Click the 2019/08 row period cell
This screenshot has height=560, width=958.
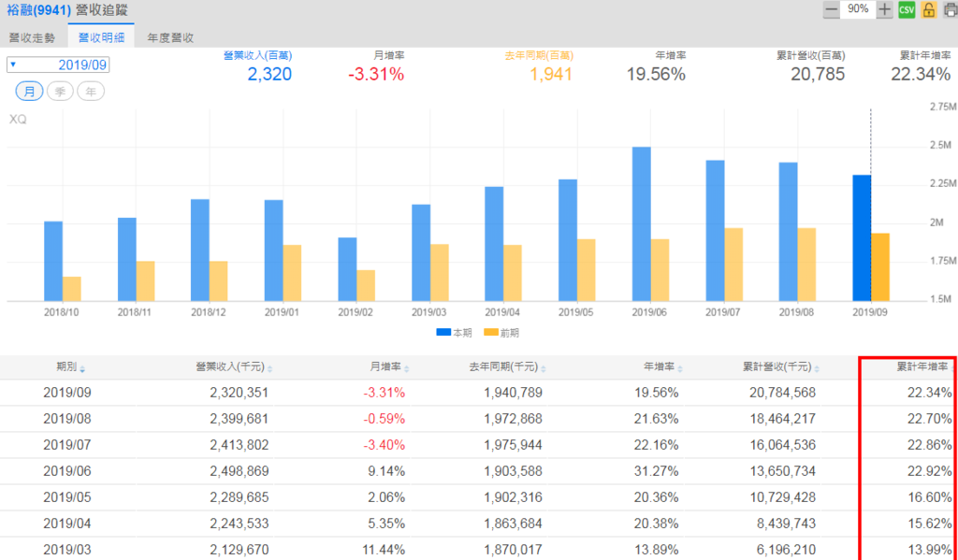[x=67, y=419]
